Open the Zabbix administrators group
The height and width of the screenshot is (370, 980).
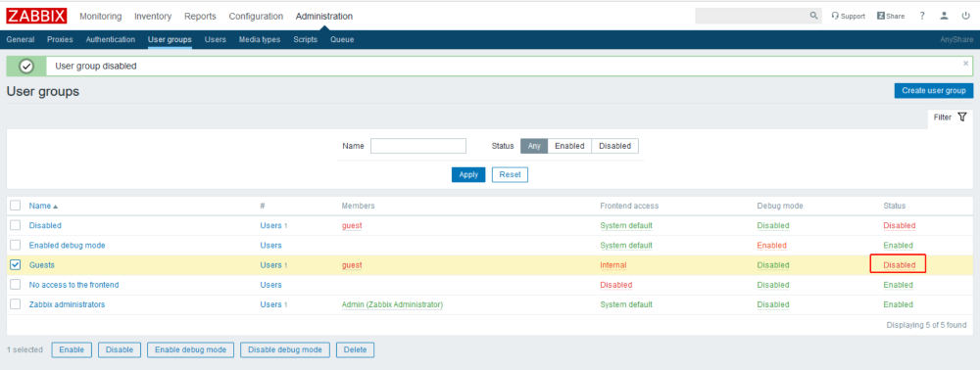(67, 304)
